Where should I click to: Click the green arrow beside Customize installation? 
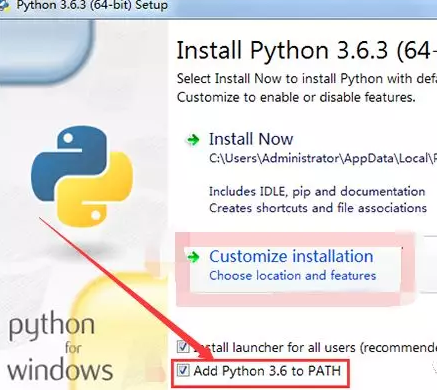click(193, 257)
